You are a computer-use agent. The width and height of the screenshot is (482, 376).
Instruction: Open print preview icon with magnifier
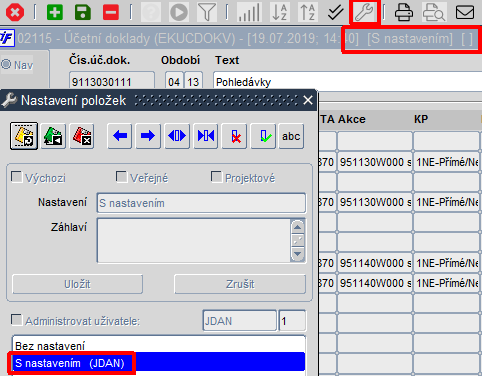[434, 12]
